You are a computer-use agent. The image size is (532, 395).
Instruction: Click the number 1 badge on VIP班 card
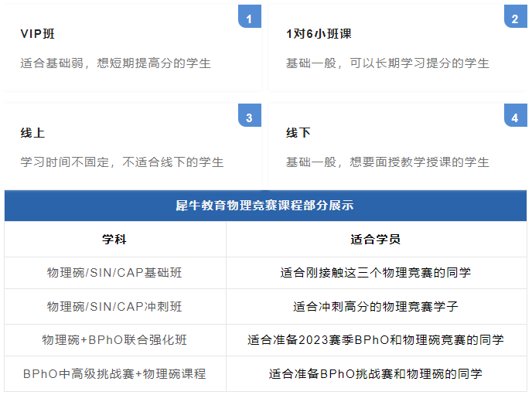[250, 16]
